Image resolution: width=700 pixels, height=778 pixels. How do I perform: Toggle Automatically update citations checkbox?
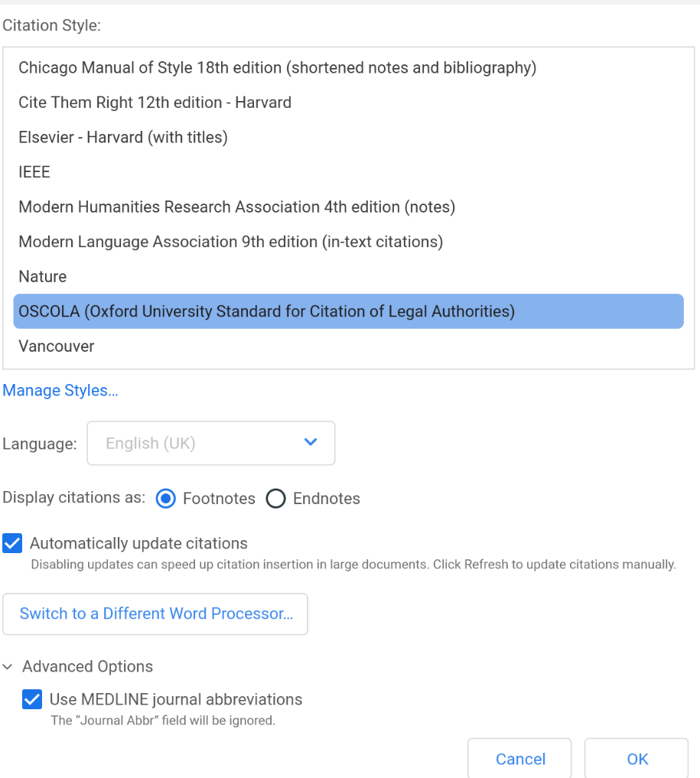click(12, 543)
